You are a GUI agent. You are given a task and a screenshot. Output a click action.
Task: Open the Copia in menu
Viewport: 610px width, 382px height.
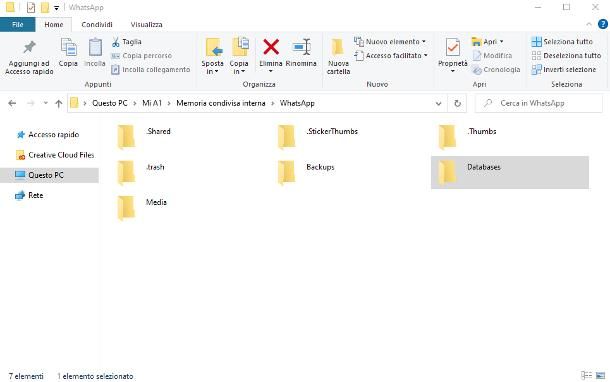[x=239, y=56]
